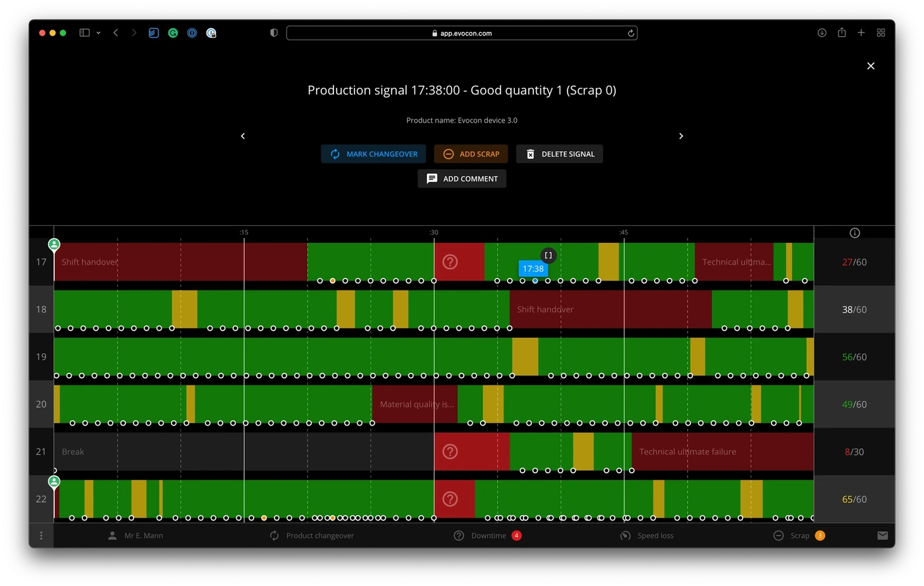Open the Downtime item in the bottom bar
The width and height of the screenshot is (924, 586).
[x=488, y=536]
